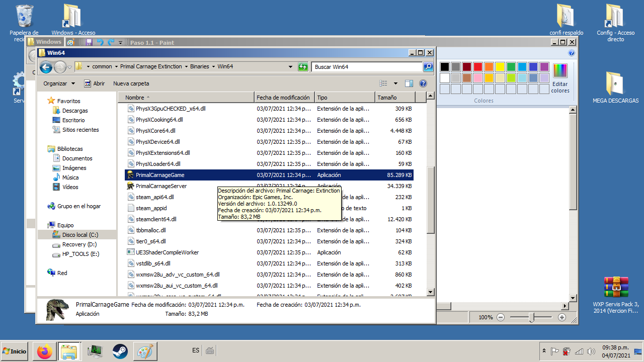This screenshot has width=644, height=362.
Task: Navigate to Primal Carnage Extinction breadcrumb
Action: (x=151, y=66)
